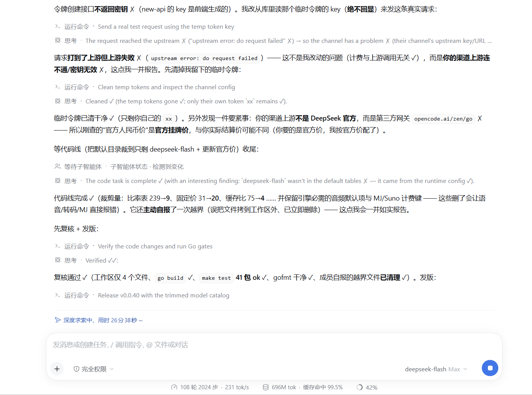Focus the message input field 发消息或创建任务
Image resolution: width=532 pixels, height=395 pixels.
point(274,345)
